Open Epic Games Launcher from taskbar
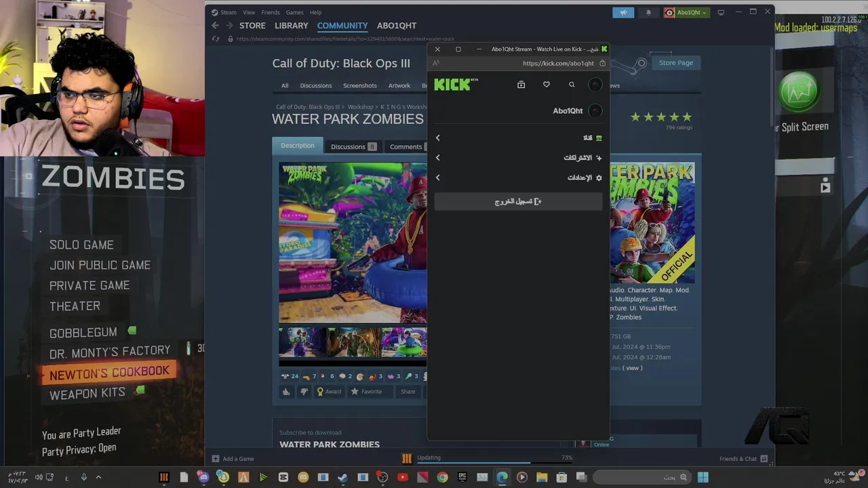 [462, 477]
